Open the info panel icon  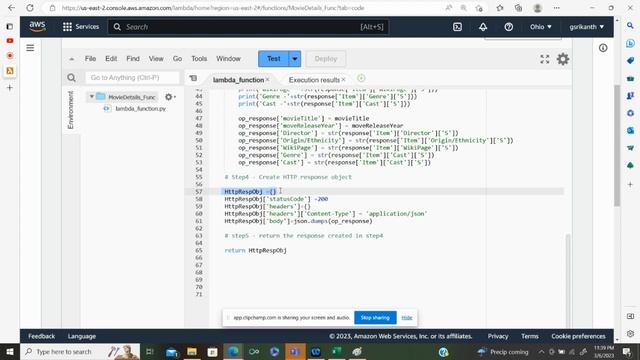pos(603,48)
